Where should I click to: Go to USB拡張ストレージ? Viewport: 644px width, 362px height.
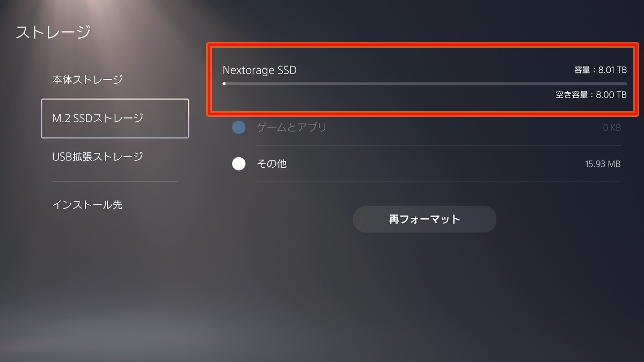[98, 157]
